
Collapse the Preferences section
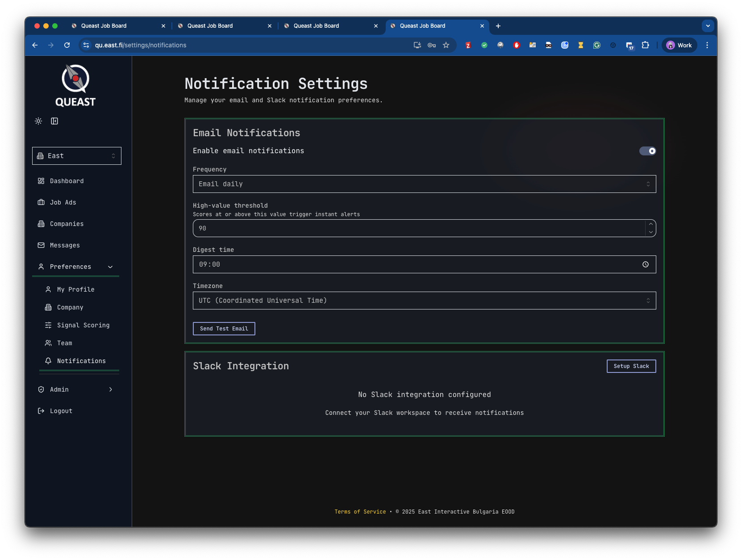click(110, 267)
